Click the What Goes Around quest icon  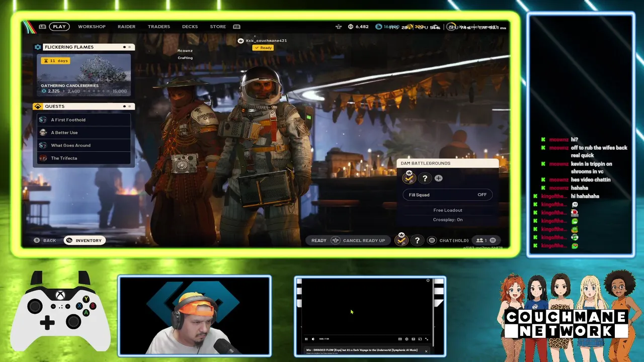[x=43, y=145]
